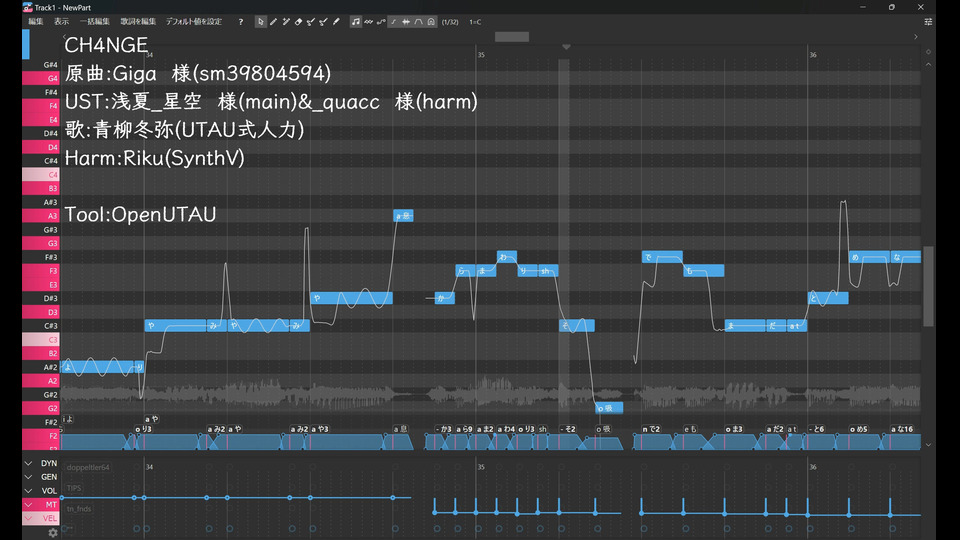This screenshot has height=540, width=960.
Task: Expand the DYN expression chevron
Action: click(x=28, y=463)
